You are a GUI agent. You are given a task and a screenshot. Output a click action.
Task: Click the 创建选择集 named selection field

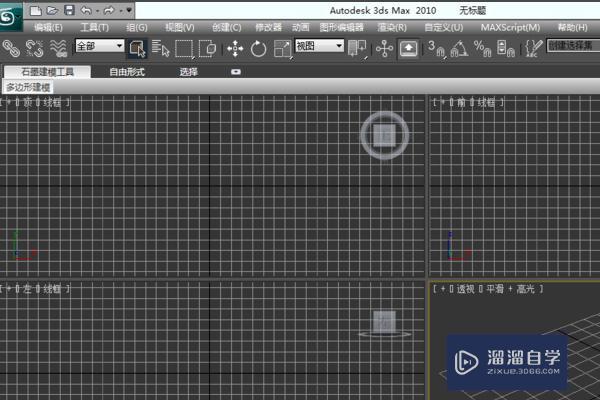coord(573,46)
